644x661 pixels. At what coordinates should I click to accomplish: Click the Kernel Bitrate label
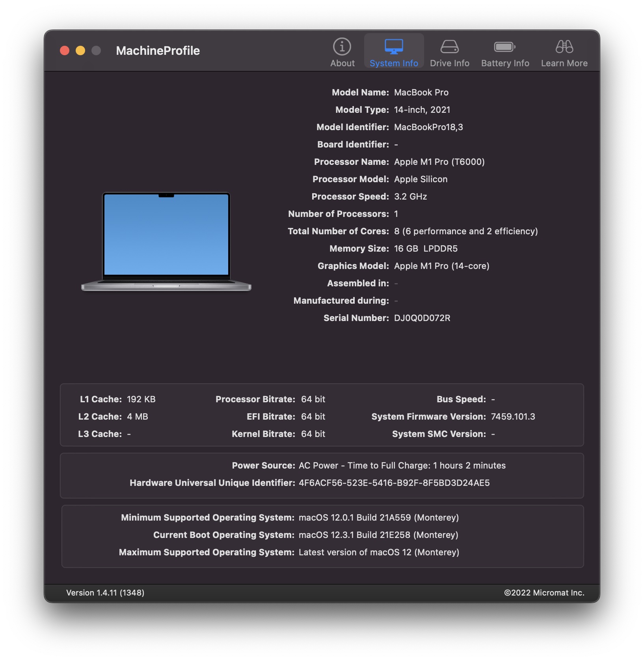click(263, 434)
